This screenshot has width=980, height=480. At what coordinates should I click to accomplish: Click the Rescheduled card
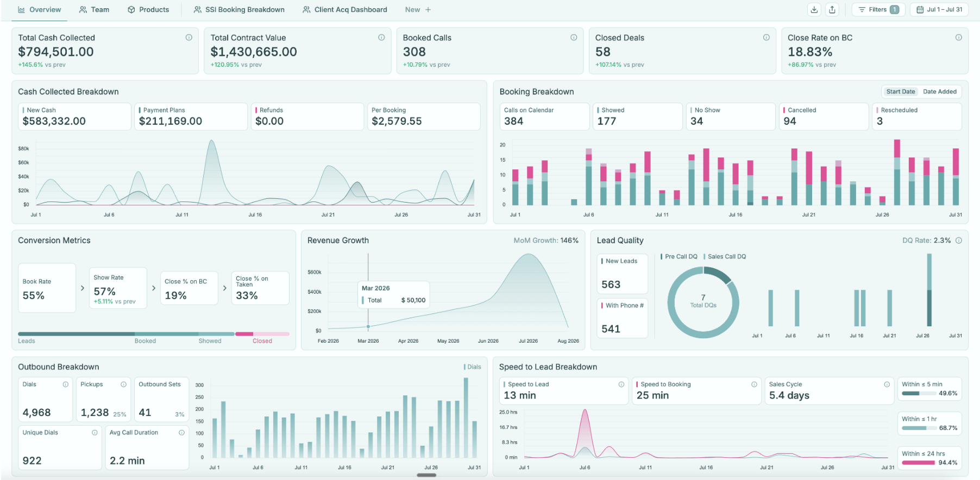917,116
